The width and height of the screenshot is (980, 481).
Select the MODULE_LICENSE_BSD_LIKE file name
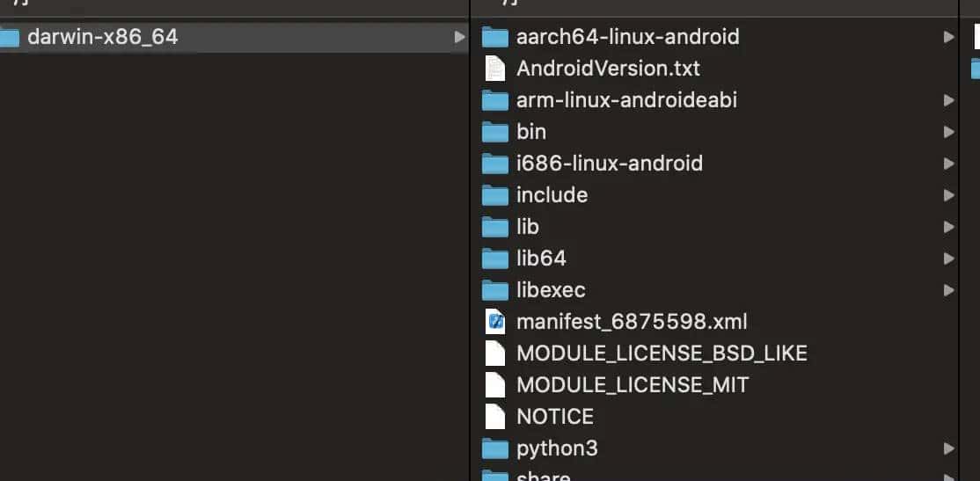click(662, 353)
